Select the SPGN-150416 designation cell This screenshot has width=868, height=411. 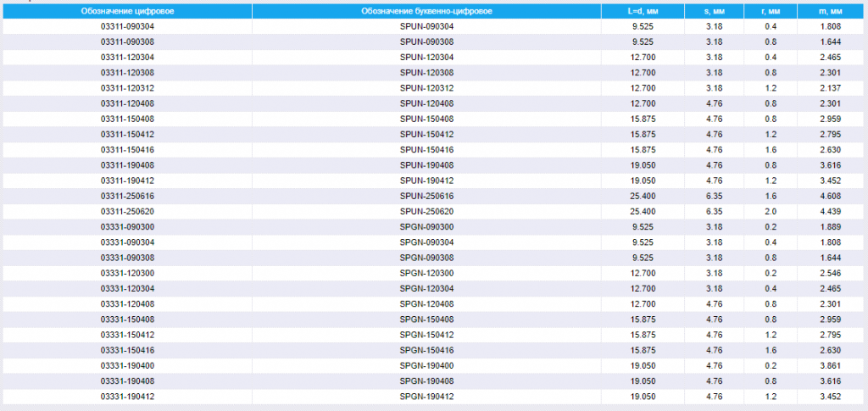[x=426, y=351]
